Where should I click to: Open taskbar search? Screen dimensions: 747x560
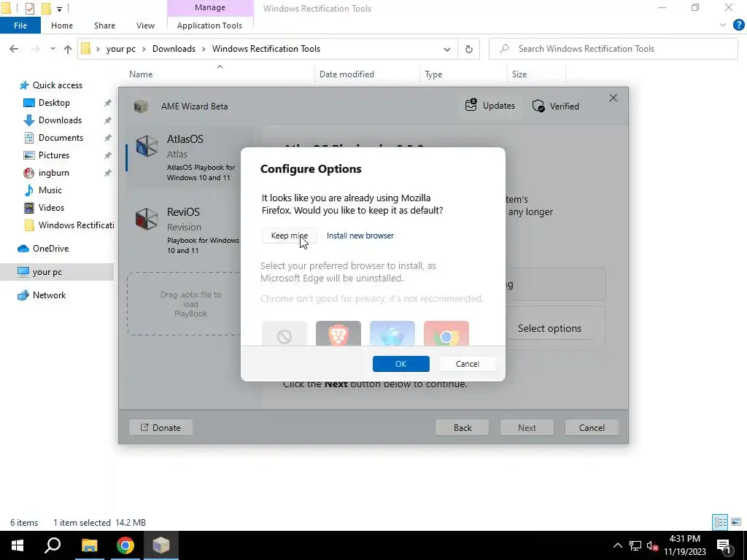[x=53, y=545]
